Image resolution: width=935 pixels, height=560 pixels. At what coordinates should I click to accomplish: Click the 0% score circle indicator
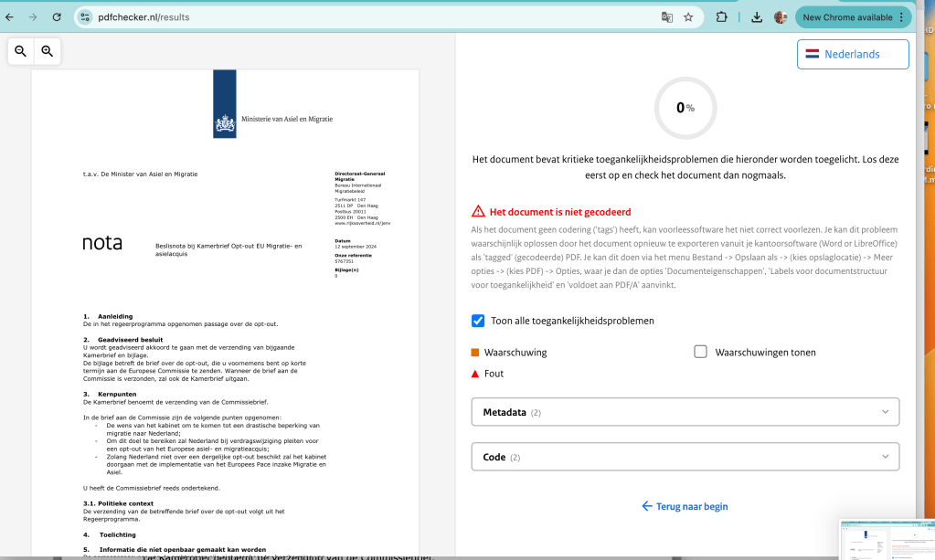(685, 108)
